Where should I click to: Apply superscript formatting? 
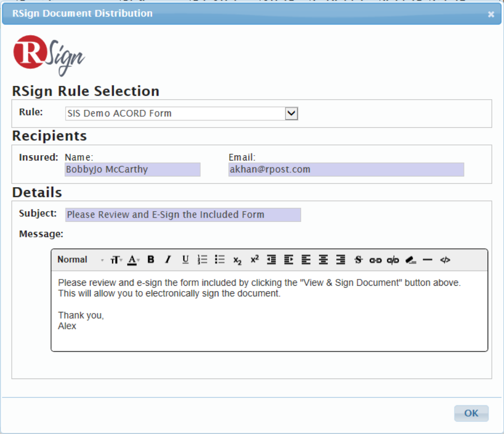click(255, 259)
